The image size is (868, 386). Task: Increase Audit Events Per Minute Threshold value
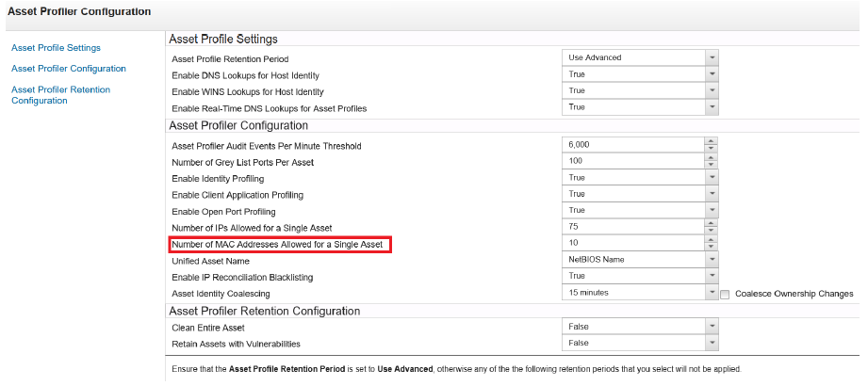pos(712,141)
